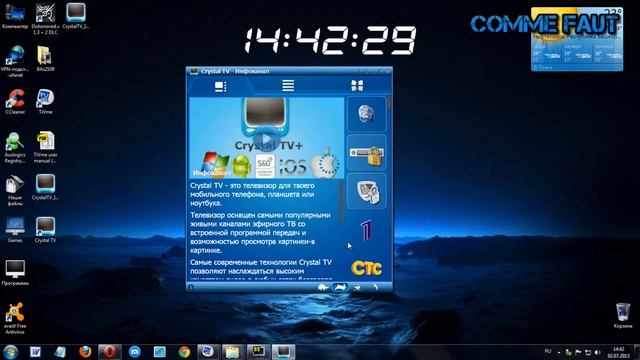Open the Windows Start menu

(10, 352)
